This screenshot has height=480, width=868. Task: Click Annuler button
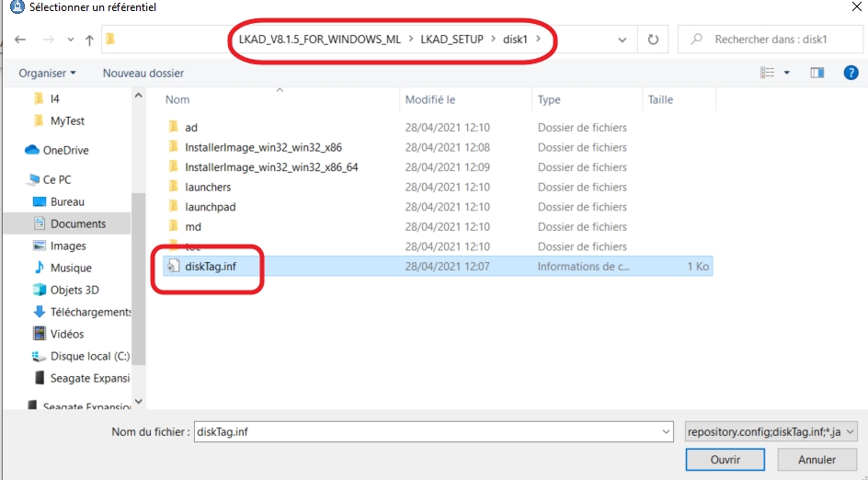coord(817,460)
